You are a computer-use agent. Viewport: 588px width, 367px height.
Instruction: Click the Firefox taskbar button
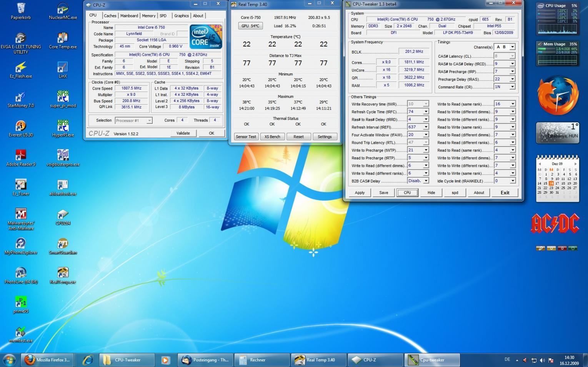pos(47,360)
